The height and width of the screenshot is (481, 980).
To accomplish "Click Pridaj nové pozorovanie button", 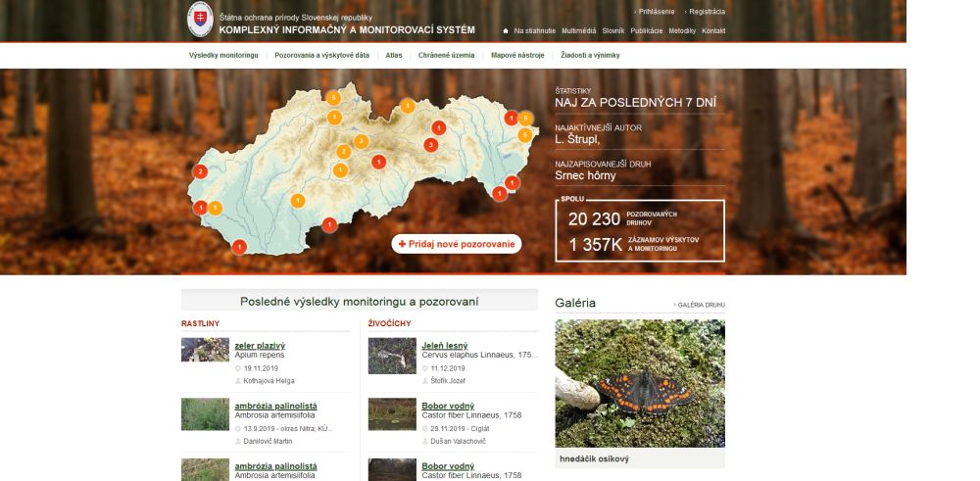I will 457,244.
